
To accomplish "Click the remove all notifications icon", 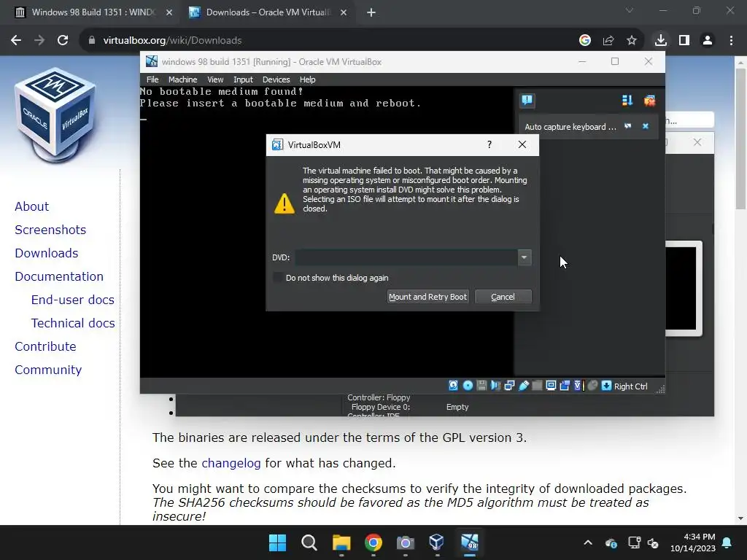I will point(649,101).
